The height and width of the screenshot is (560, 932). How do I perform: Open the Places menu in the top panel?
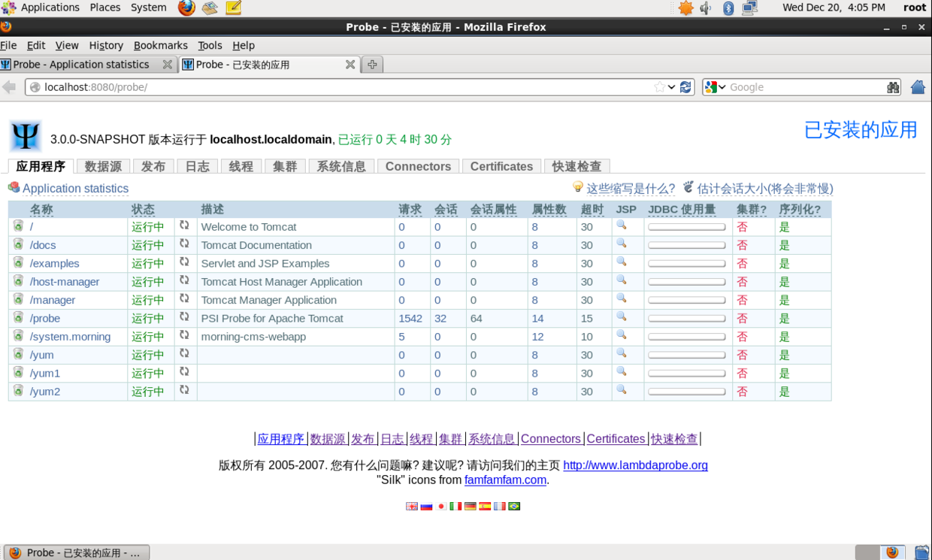(x=105, y=8)
